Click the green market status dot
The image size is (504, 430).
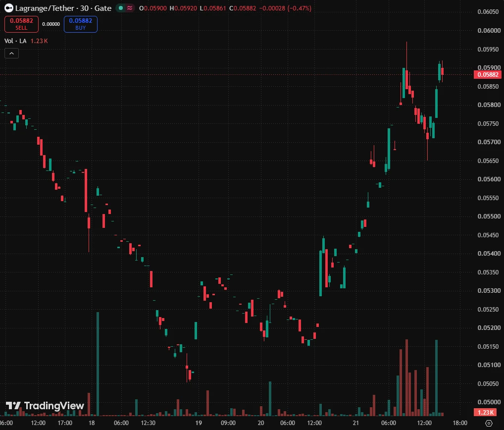tap(121, 8)
